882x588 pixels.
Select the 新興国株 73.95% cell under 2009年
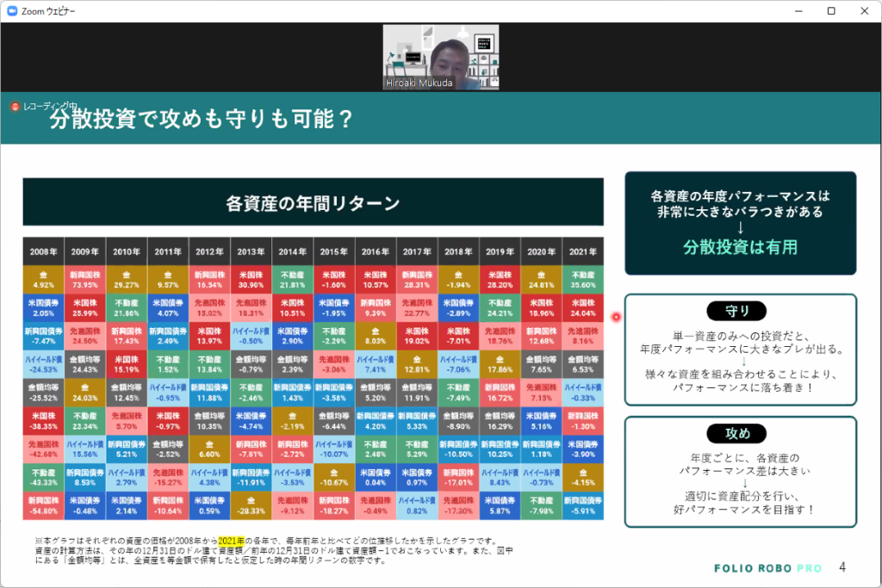(x=84, y=277)
